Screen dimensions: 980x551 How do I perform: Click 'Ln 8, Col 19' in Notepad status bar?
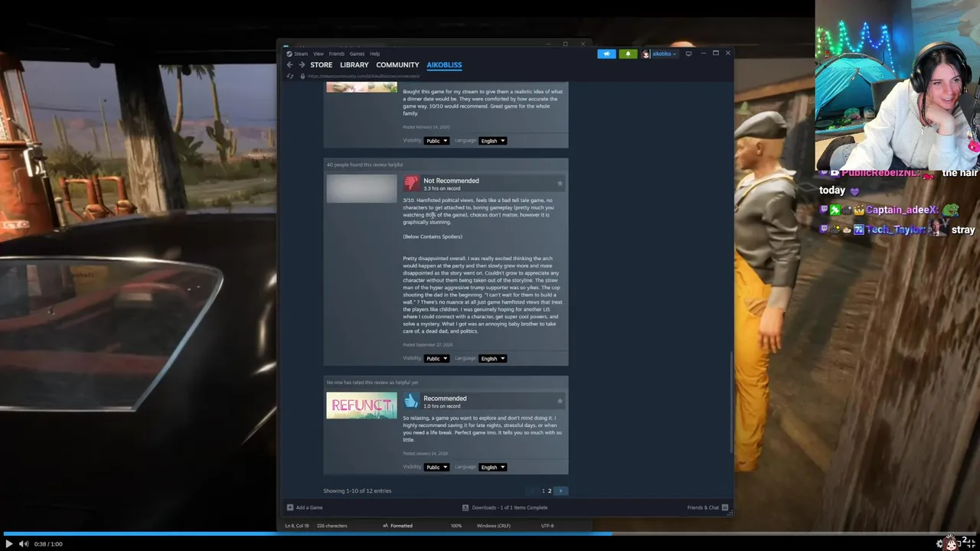(x=296, y=526)
